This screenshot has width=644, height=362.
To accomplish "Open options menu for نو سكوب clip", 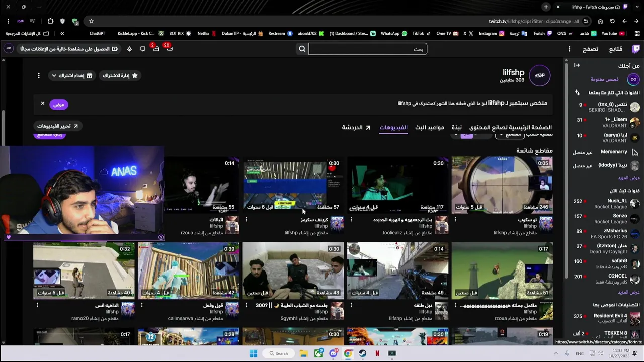I will [x=456, y=219].
